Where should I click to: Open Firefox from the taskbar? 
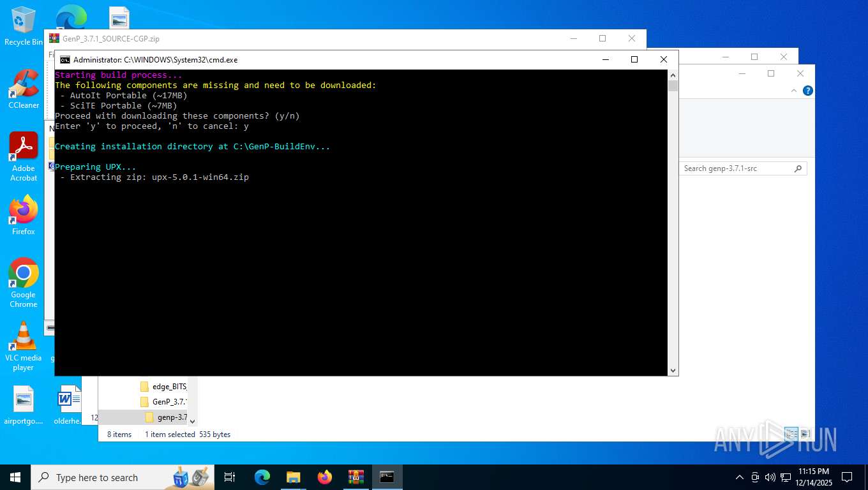pos(324,477)
